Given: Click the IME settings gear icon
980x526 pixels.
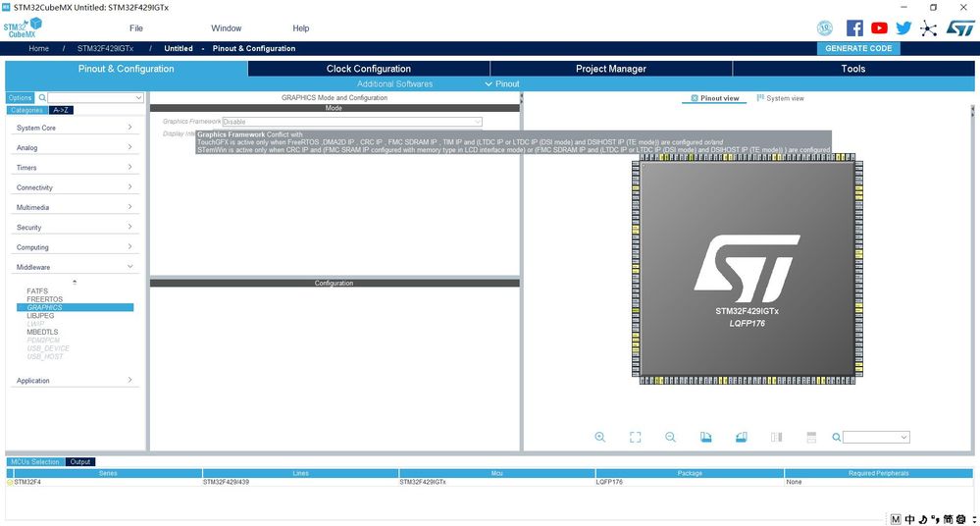Looking at the screenshot, I should (960, 519).
